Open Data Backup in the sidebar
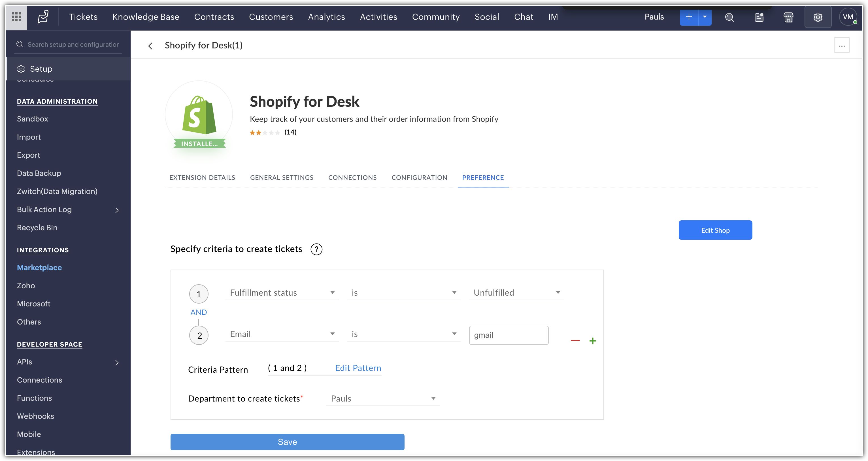Viewport: 868px width, 461px height. point(39,173)
